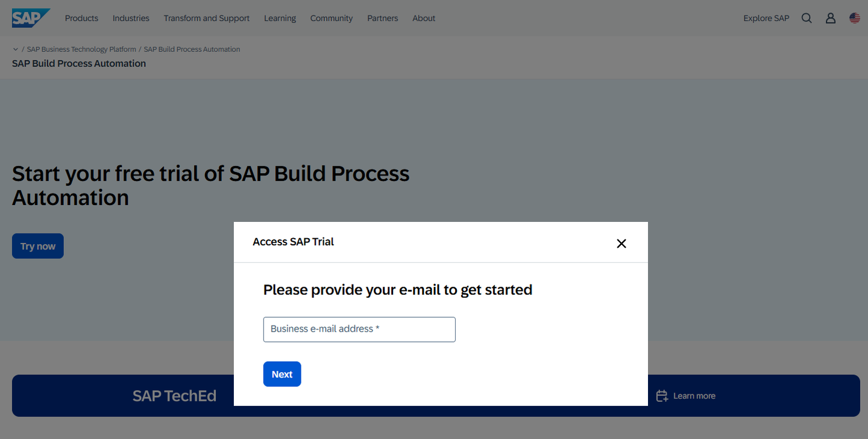Open the Community menu
Image resolution: width=868 pixels, height=439 pixels.
[x=332, y=18]
